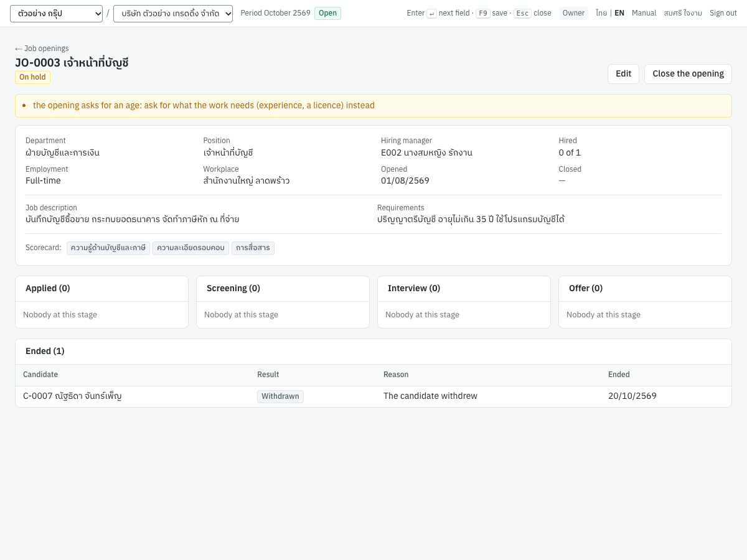Image resolution: width=747 pixels, height=560 pixels.
Task: Click reason The candidate withdrew
Action: (x=430, y=396)
